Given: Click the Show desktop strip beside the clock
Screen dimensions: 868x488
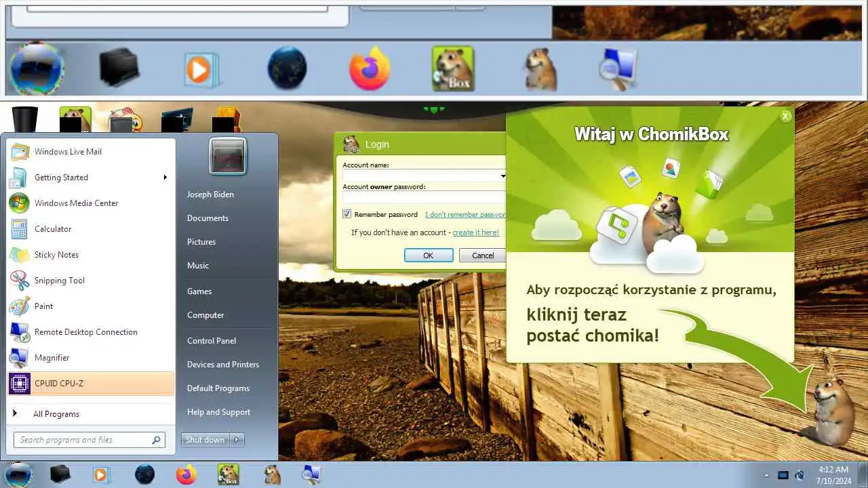Looking at the screenshot, I should click(863, 474).
